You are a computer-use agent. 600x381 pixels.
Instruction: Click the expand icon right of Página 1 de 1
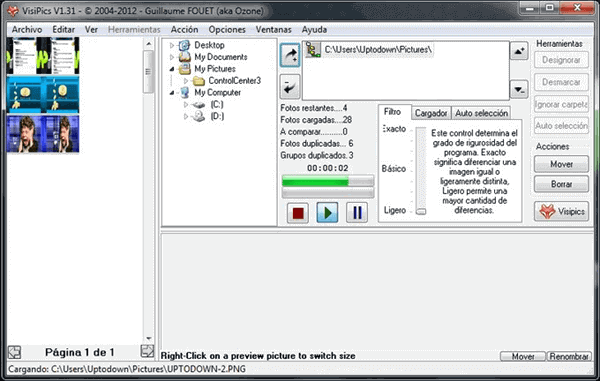147,351
